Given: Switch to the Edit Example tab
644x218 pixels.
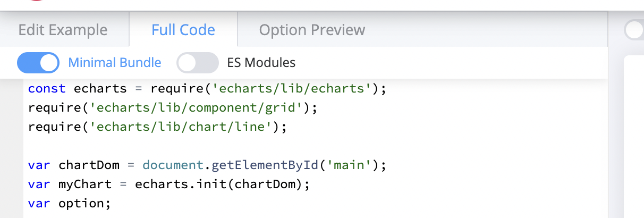Looking at the screenshot, I should [x=63, y=30].
